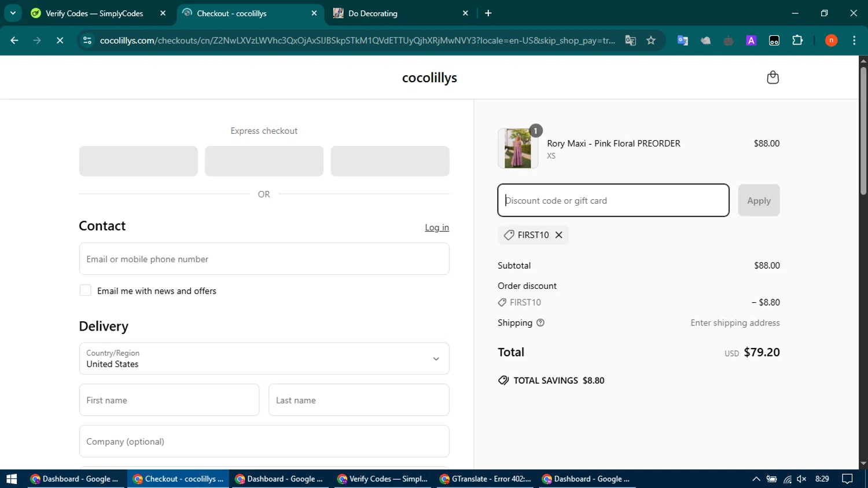Click the battery tray icon
The image size is (868, 488).
pyautogui.click(x=771, y=479)
